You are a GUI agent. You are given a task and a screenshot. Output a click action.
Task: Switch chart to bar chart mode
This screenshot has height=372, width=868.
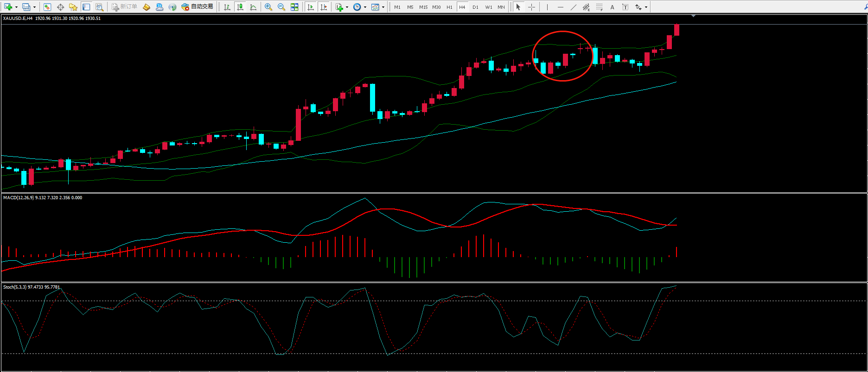click(x=227, y=7)
